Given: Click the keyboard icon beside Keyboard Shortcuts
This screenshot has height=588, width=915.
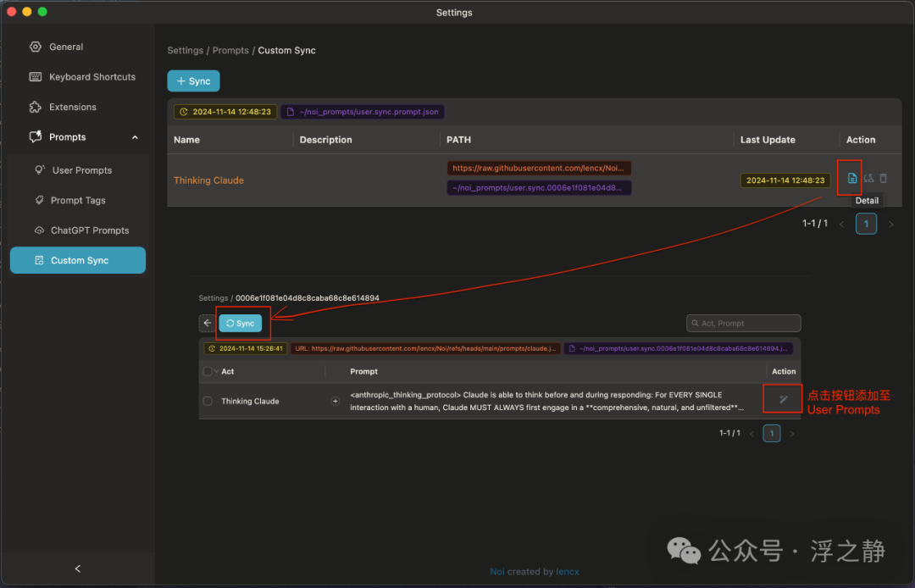Looking at the screenshot, I should (x=36, y=77).
